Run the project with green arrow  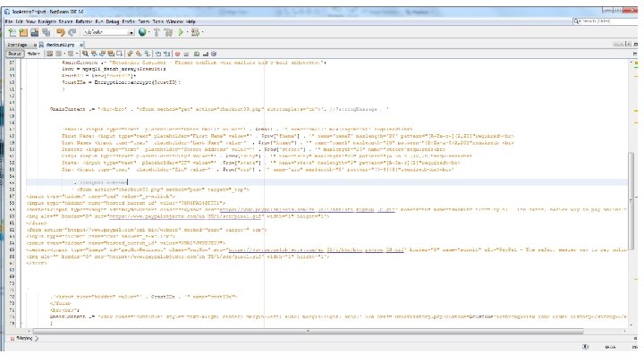(x=181, y=32)
